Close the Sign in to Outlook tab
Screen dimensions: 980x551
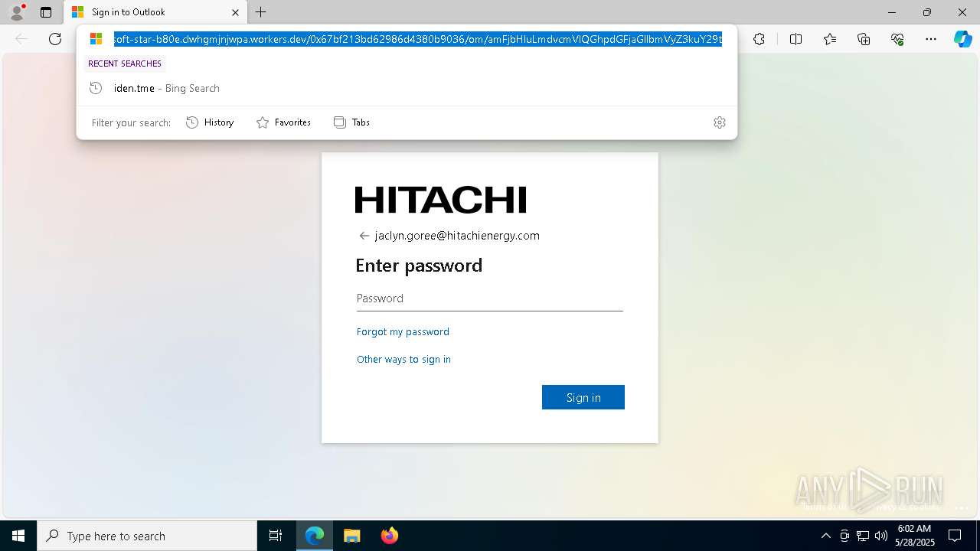pos(236,12)
